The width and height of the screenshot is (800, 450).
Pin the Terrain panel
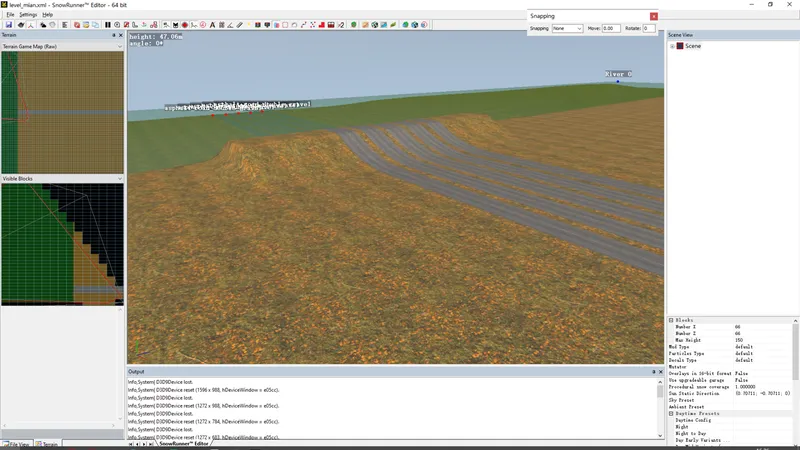(x=114, y=35)
